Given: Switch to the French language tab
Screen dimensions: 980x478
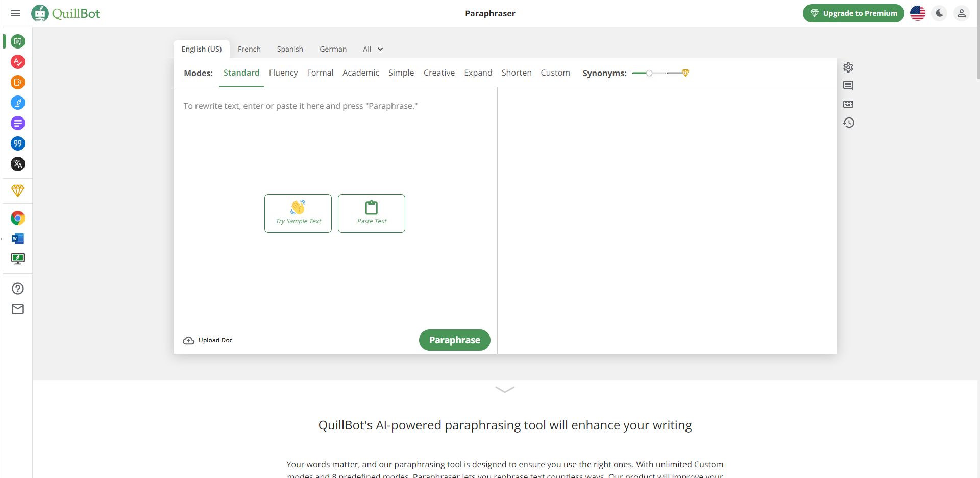Looking at the screenshot, I should click(x=249, y=49).
